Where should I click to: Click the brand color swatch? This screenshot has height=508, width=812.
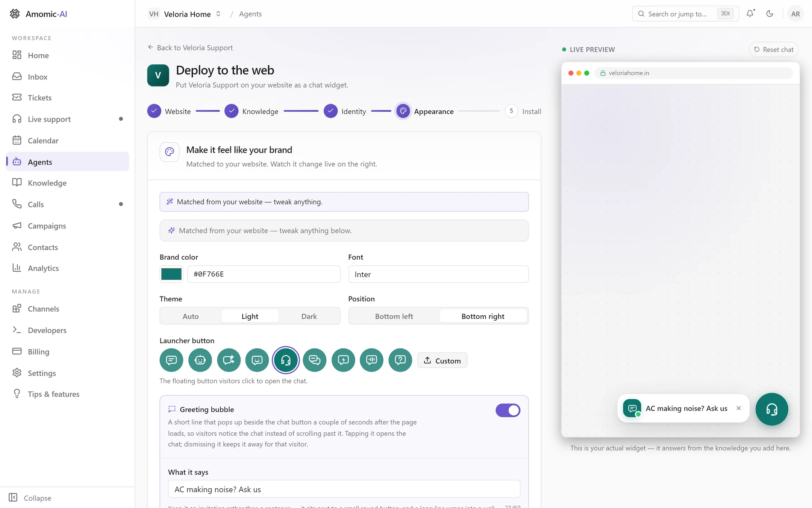tap(171, 274)
